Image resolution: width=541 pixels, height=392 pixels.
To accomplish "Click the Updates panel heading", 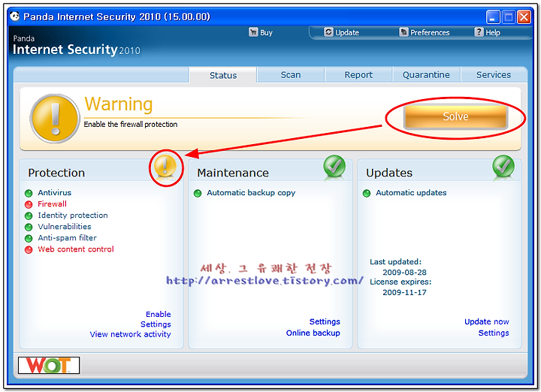I will 389,173.
